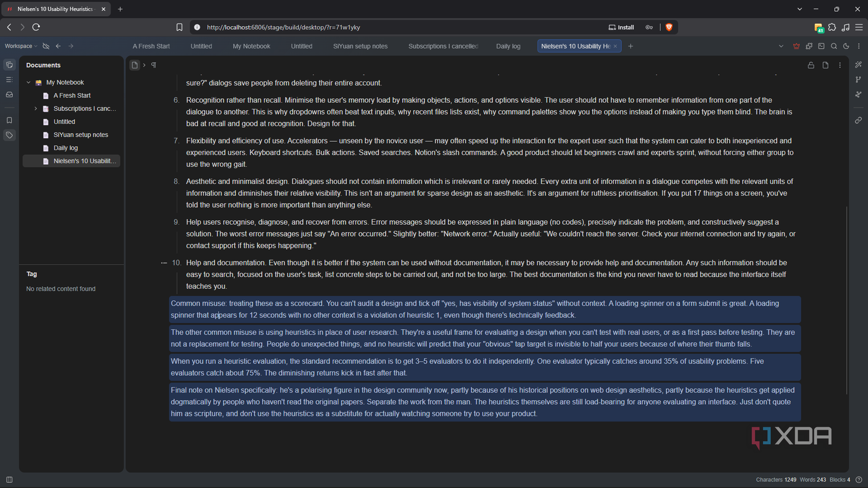
Task: Open the browser extensions puzzle icon
Action: 832,27
